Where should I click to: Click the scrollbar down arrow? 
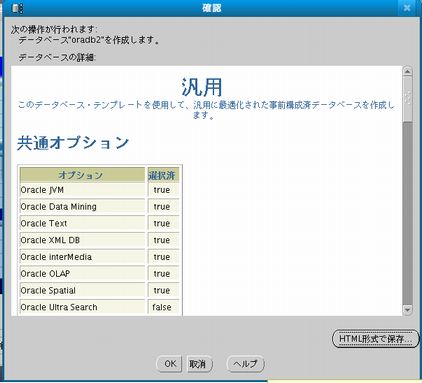[407, 310]
